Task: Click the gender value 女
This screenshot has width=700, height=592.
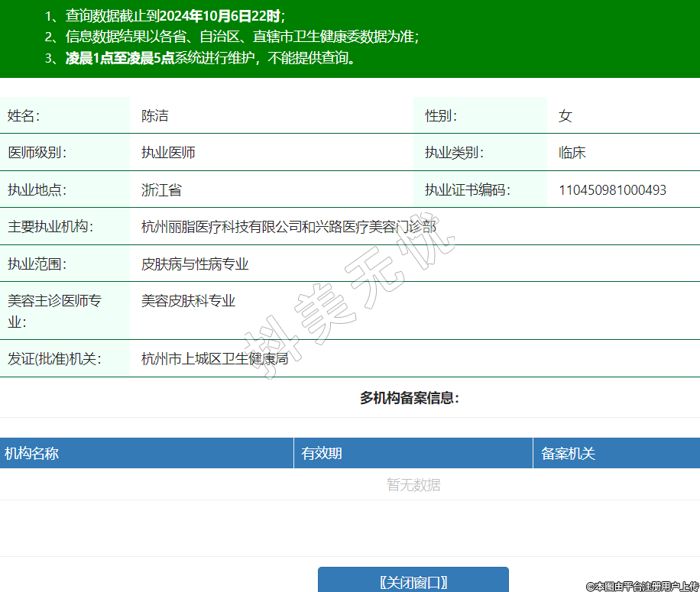Action: [x=565, y=116]
